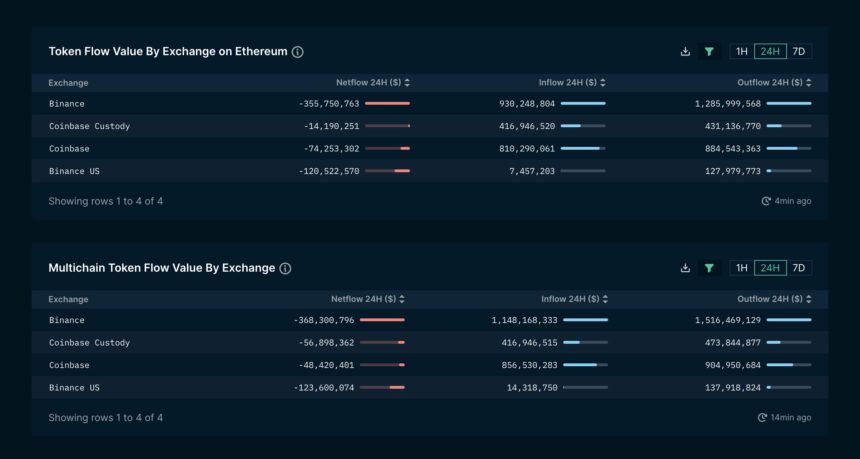Open the filter for the Ethereum table
The height and width of the screenshot is (459, 860).
tap(709, 51)
